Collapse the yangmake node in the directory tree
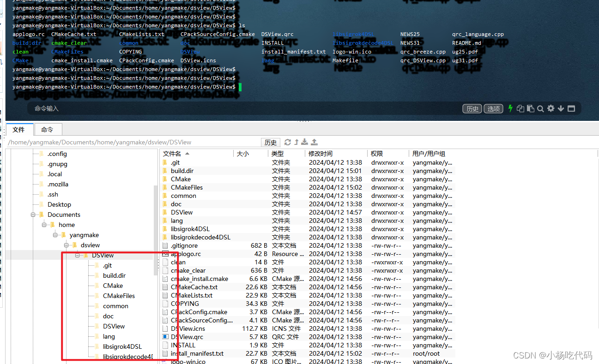This screenshot has height=364, width=599. [x=55, y=235]
